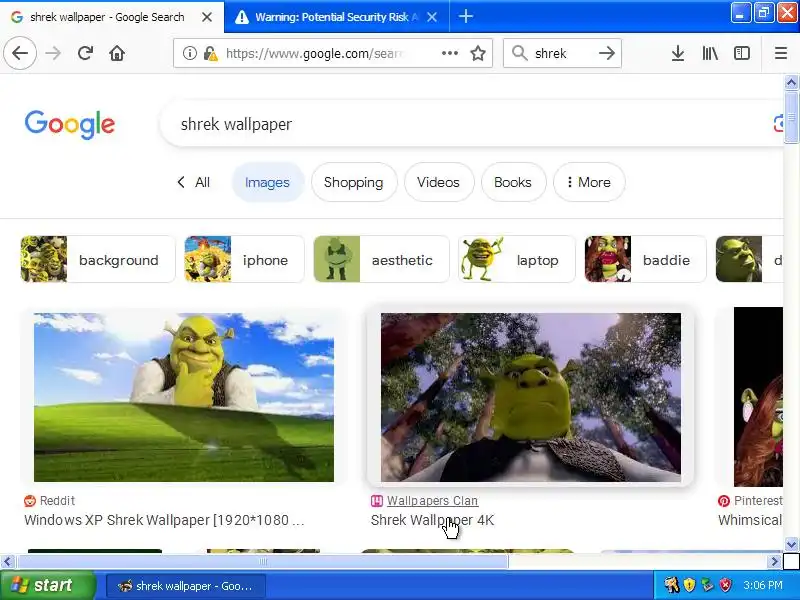Filter by laptop suggestion chip

(516, 259)
